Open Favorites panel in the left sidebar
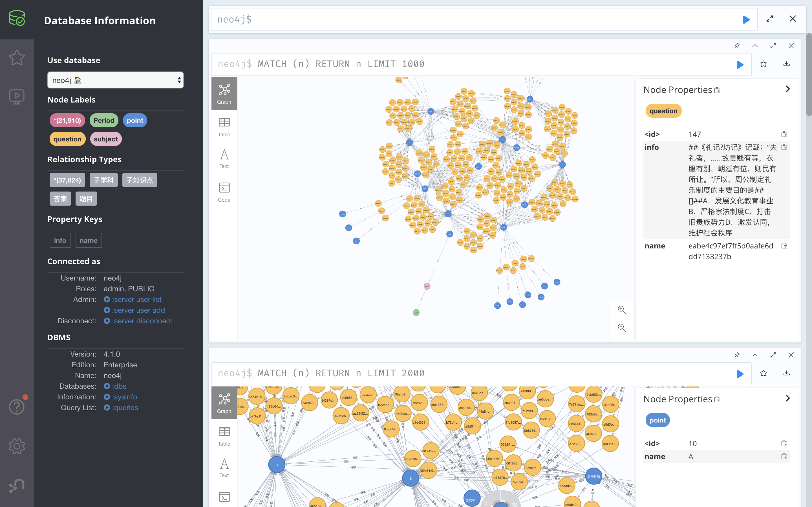 point(17,58)
